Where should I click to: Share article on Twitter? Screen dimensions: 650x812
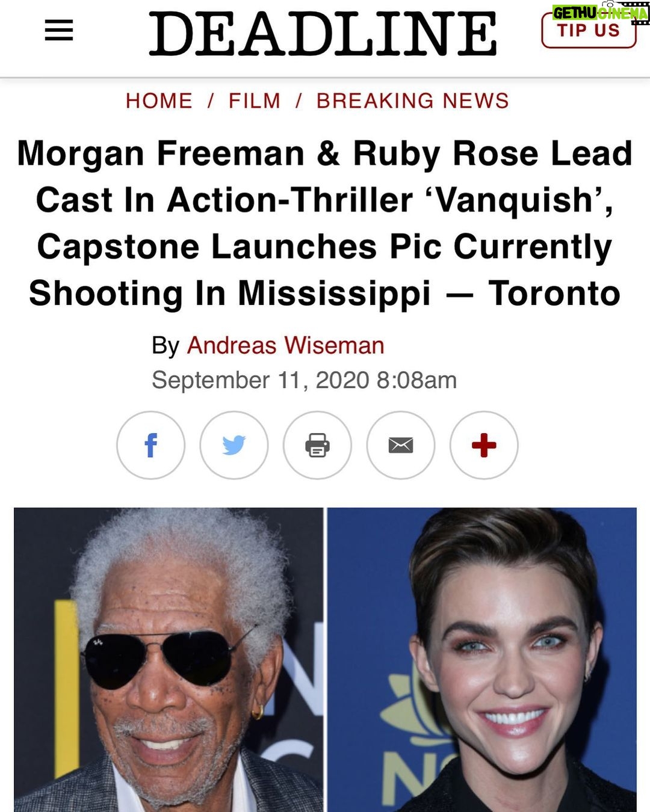pyautogui.click(x=234, y=445)
